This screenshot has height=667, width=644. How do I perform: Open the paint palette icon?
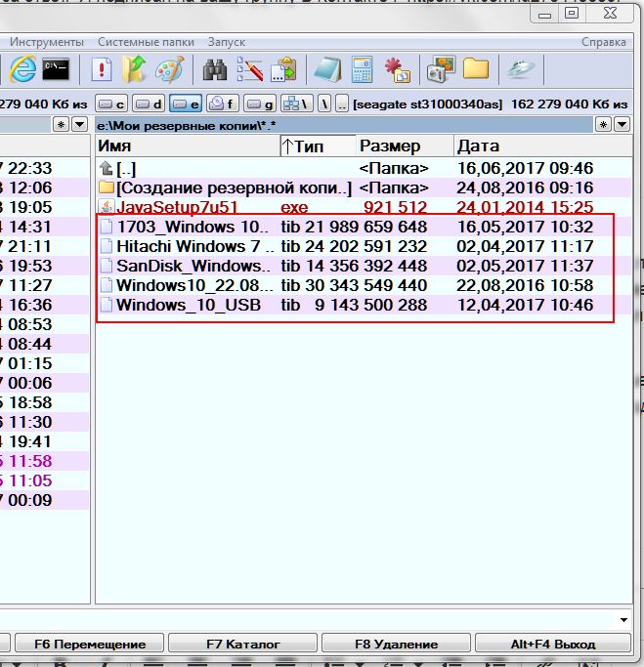click(x=169, y=69)
